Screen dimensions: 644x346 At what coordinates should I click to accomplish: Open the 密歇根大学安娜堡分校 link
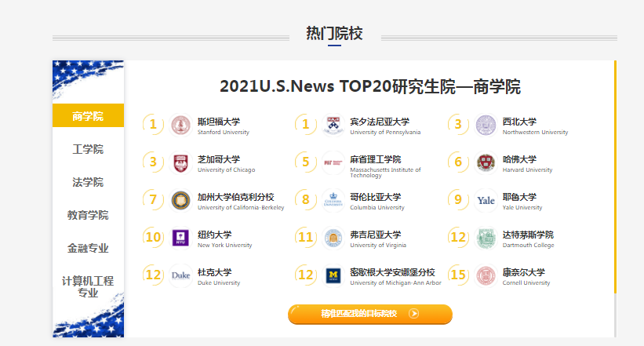(x=392, y=272)
